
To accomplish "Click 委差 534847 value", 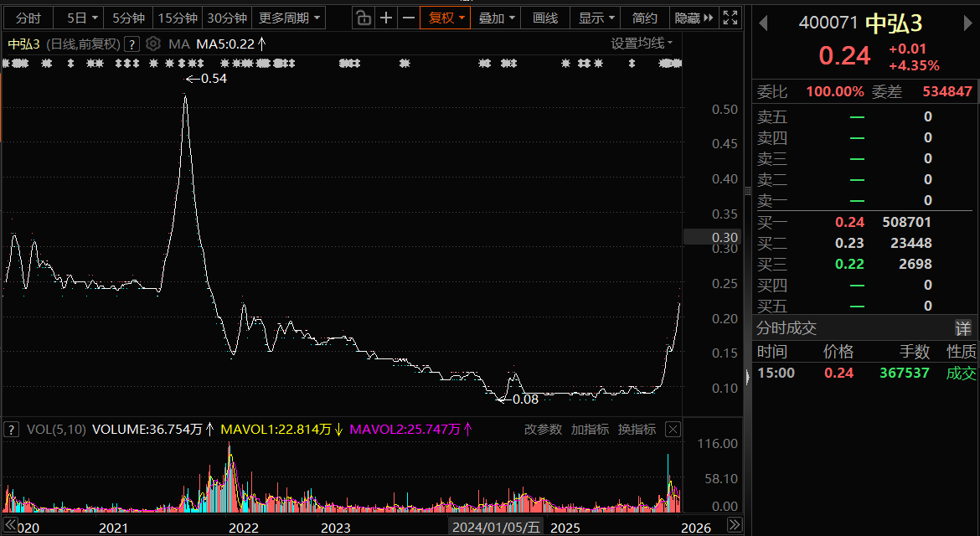I will [x=947, y=92].
